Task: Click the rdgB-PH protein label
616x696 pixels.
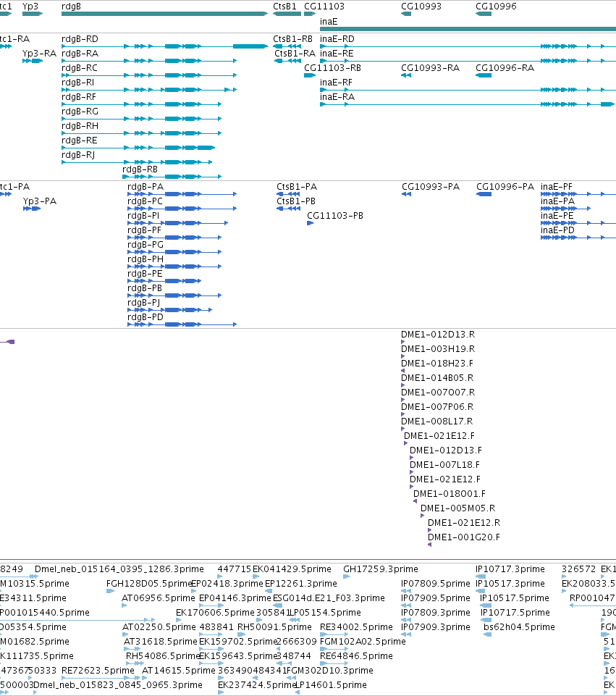Action: [145, 259]
